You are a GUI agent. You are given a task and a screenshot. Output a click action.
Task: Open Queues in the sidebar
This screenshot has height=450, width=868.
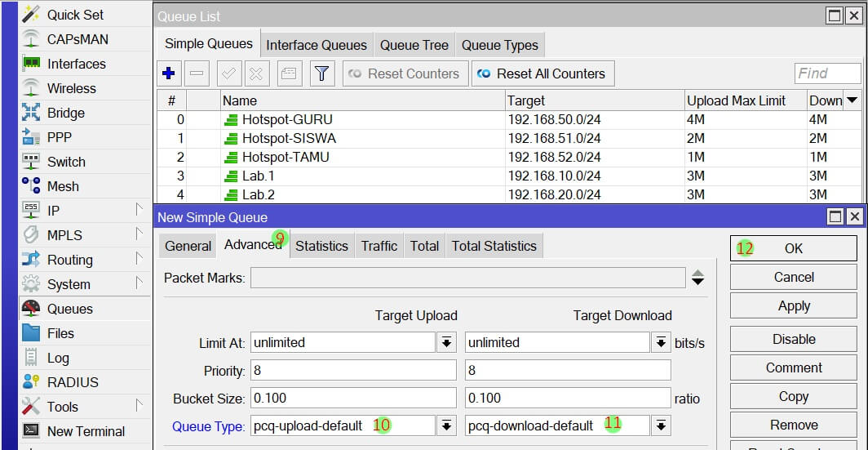(69, 309)
